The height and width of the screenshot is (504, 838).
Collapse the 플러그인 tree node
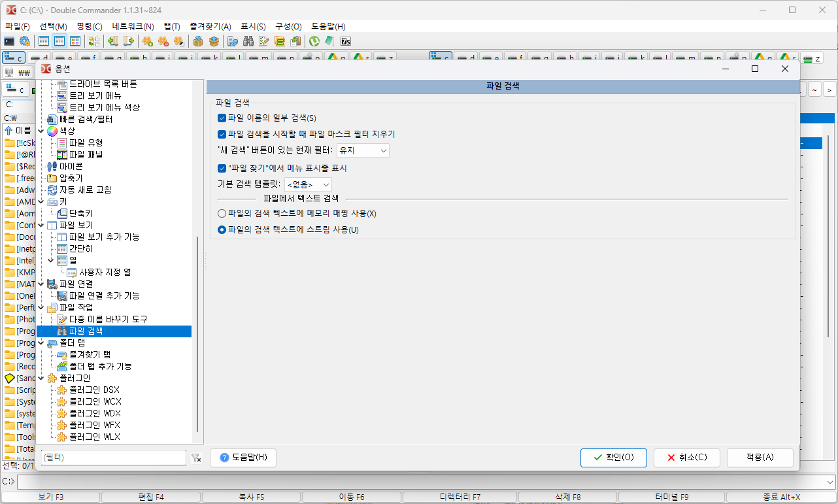41,378
